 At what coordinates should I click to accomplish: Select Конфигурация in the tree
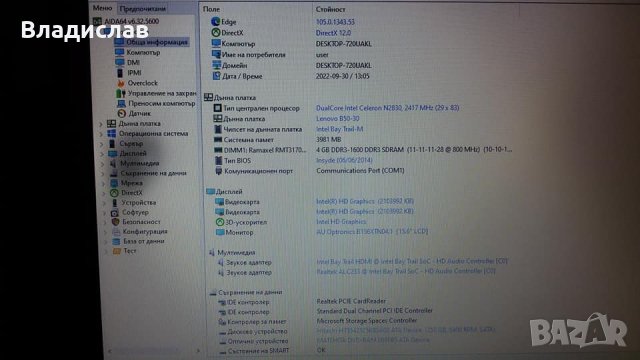145,231
